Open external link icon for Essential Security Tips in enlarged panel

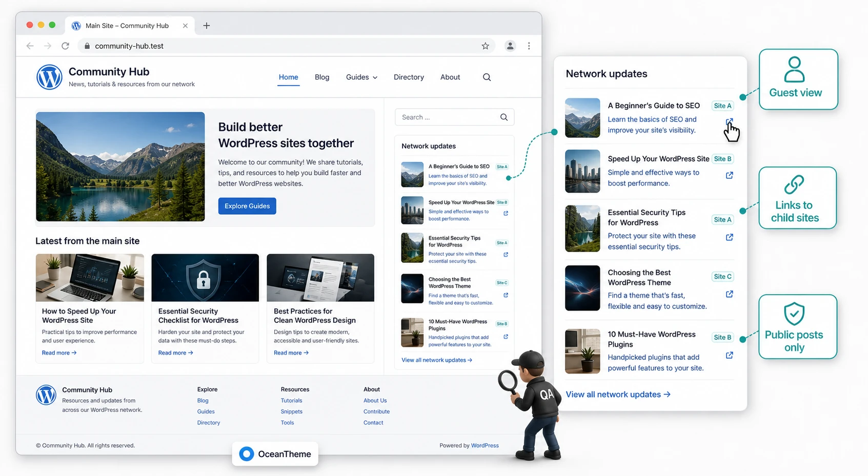pyautogui.click(x=729, y=237)
